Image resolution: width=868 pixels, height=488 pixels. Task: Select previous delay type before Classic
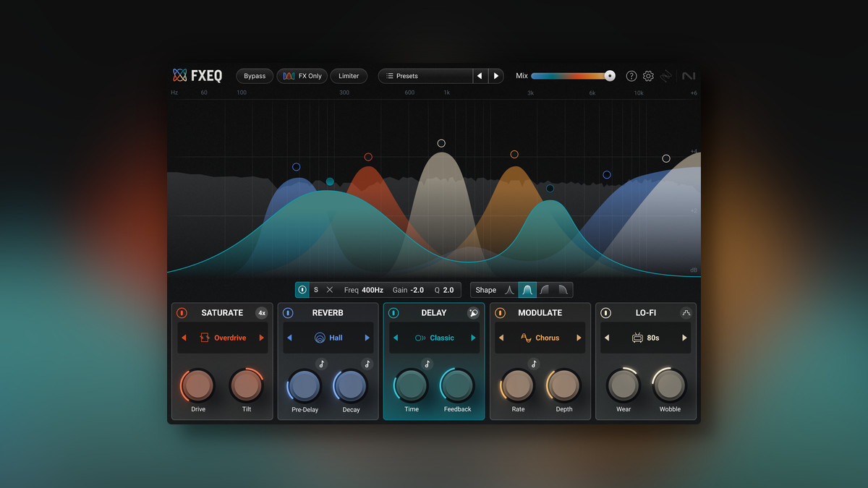[x=396, y=338]
